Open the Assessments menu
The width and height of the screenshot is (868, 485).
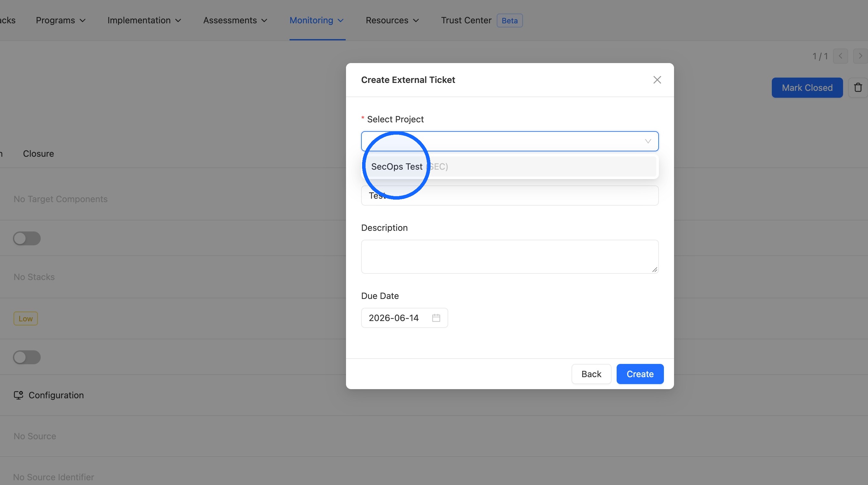pyautogui.click(x=235, y=20)
